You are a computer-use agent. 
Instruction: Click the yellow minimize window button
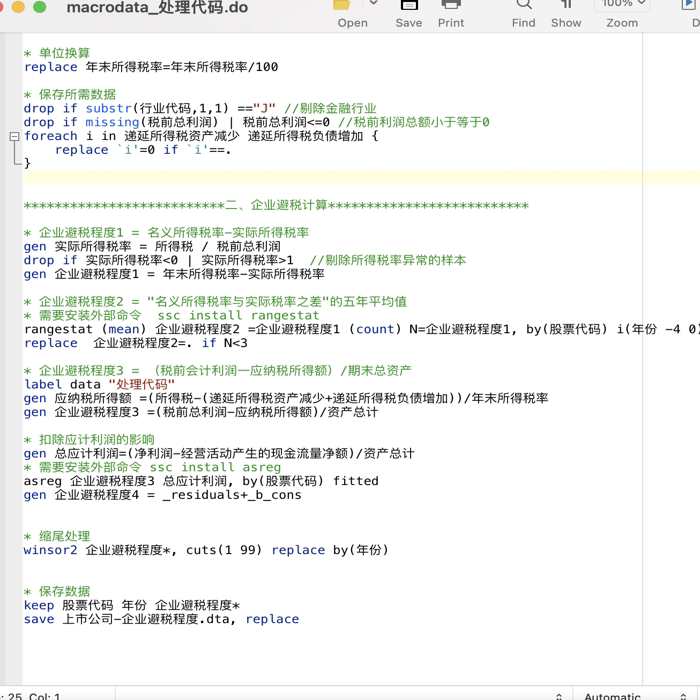click(x=18, y=6)
